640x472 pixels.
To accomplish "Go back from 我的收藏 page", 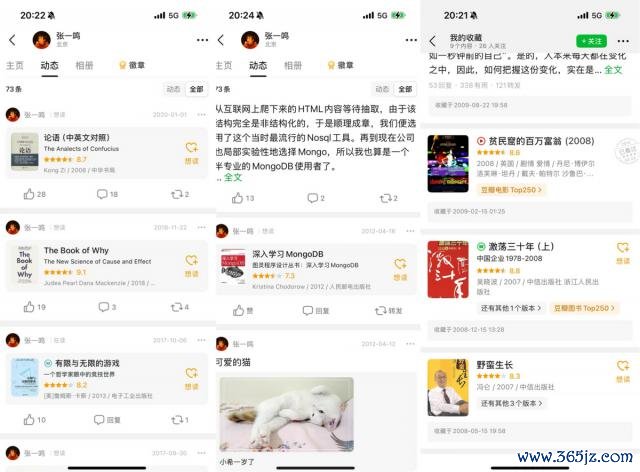I will (433, 41).
